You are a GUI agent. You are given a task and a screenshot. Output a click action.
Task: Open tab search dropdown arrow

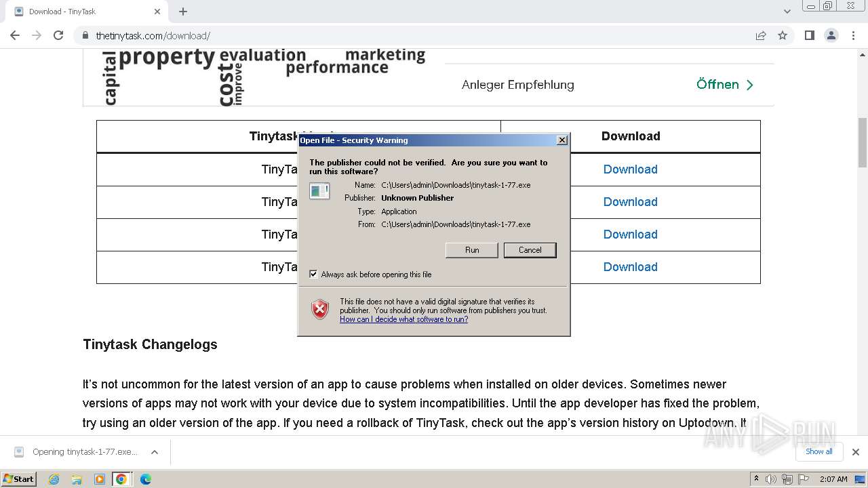click(787, 12)
